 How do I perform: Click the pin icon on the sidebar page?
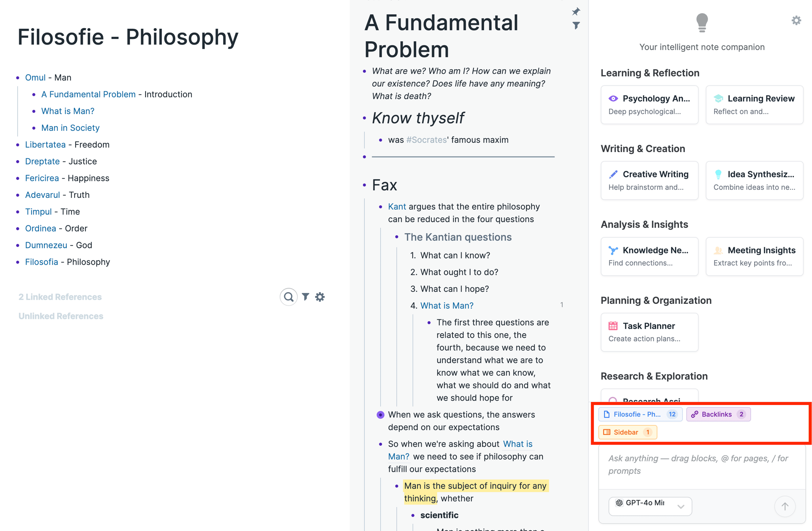coord(576,12)
